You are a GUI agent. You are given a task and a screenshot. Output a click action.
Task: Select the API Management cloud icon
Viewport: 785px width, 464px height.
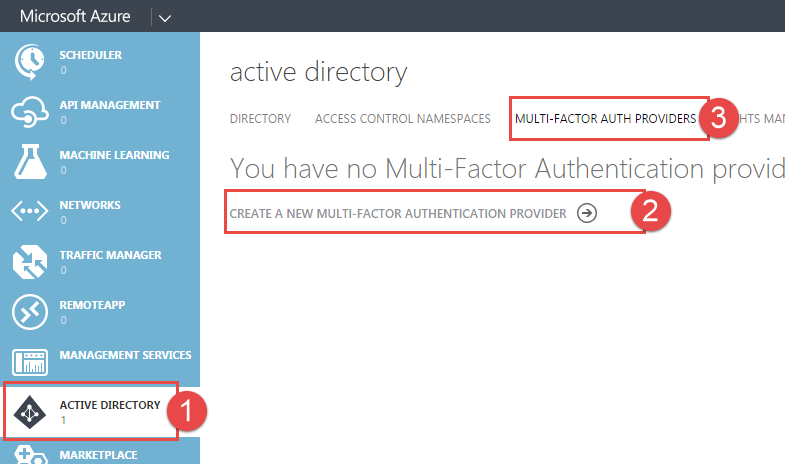[30, 112]
